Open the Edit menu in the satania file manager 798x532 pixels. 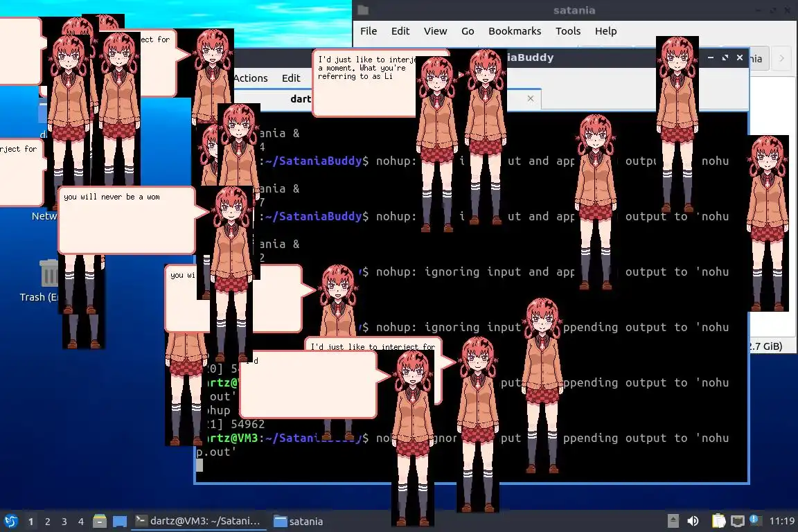pos(400,31)
